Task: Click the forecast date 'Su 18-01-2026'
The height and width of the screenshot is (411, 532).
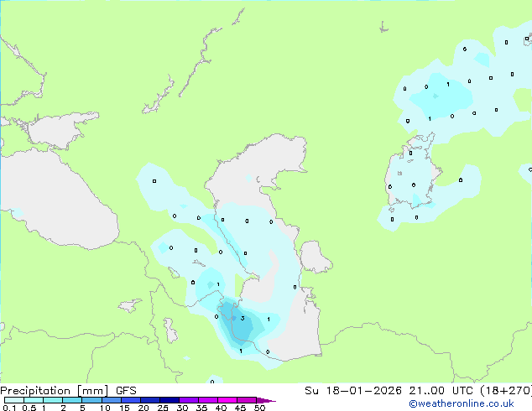Action: click(353, 391)
